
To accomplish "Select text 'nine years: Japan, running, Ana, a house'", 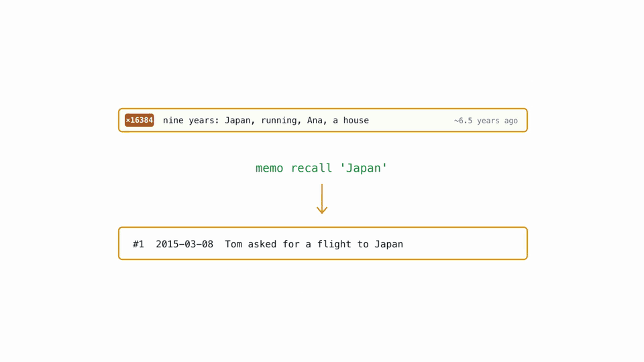I will pos(266,121).
